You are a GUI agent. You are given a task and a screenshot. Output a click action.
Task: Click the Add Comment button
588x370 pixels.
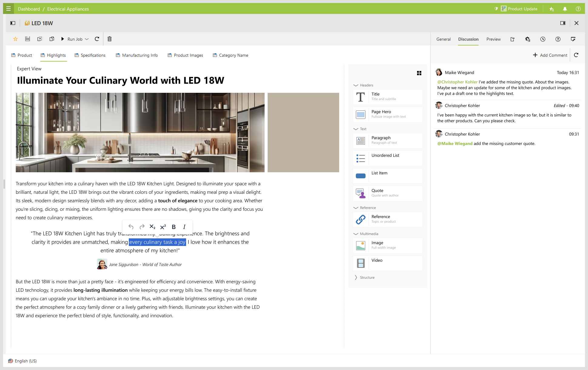pyautogui.click(x=550, y=55)
